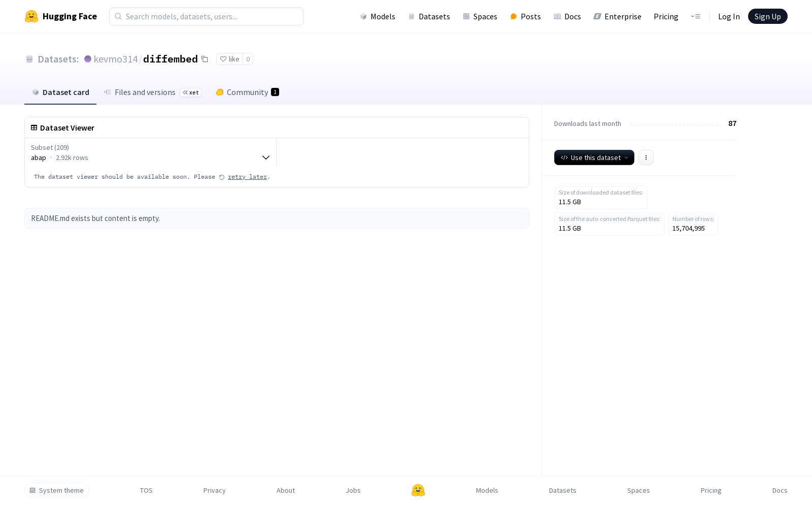This screenshot has width=812, height=508.
Task: Open the Use this dataset dropdown
Action: 594,157
